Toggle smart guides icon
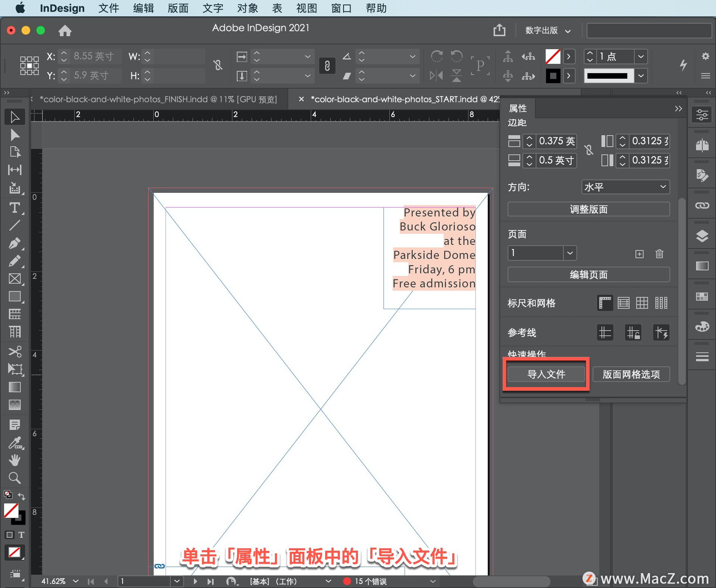The height and width of the screenshot is (588, 716). point(661,333)
